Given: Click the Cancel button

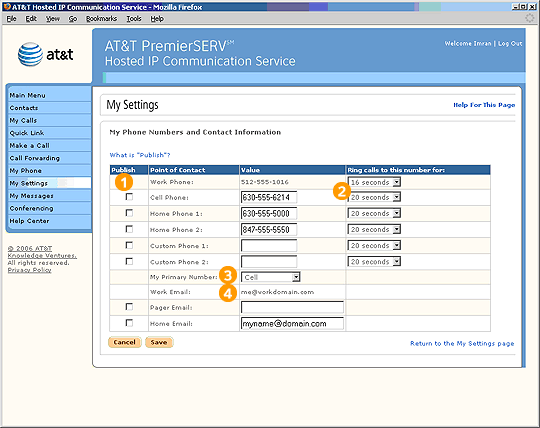Looking at the screenshot, I should pyautogui.click(x=125, y=342).
